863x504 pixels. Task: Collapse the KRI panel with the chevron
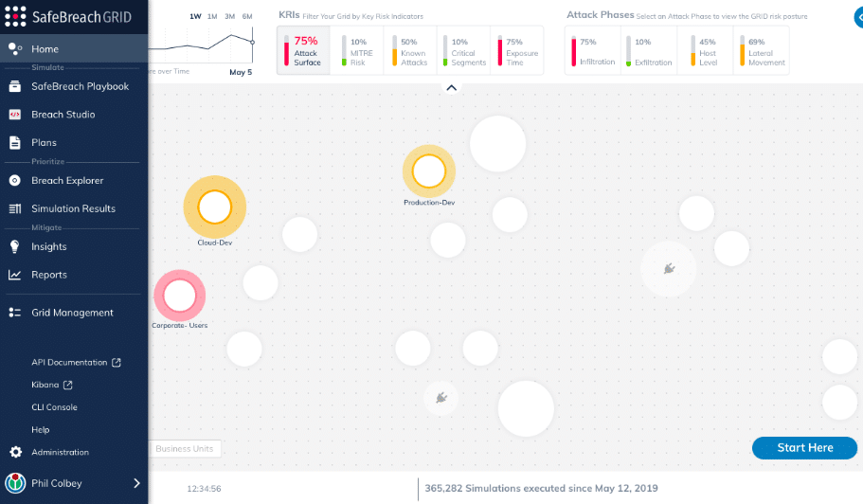pos(451,87)
